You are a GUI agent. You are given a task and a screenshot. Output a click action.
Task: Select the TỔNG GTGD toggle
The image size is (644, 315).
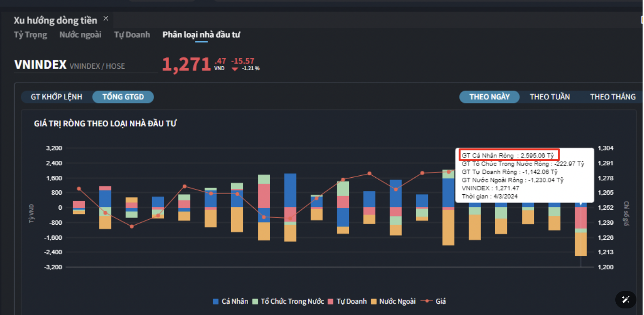[123, 97]
